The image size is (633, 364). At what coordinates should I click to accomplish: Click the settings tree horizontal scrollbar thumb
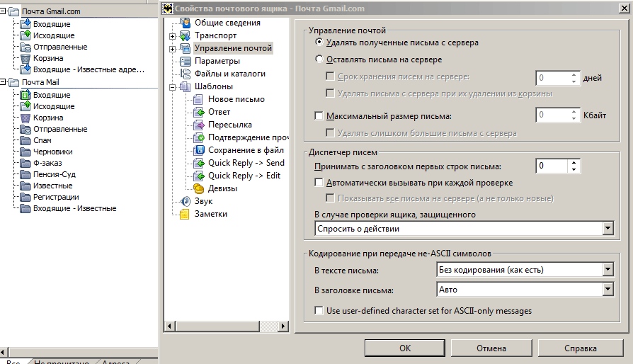pyautogui.click(x=217, y=326)
